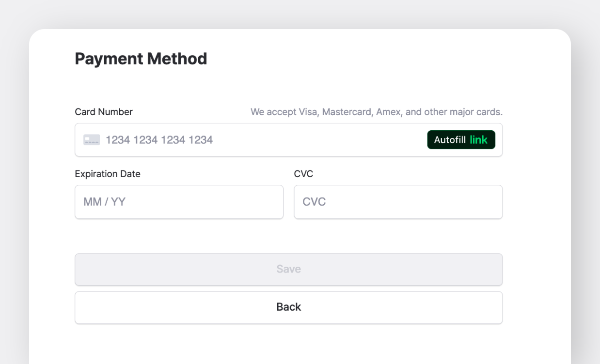600x364 pixels.
Task: Select the Expiration Date MM / YY field
Action: (x=179, y=202)
